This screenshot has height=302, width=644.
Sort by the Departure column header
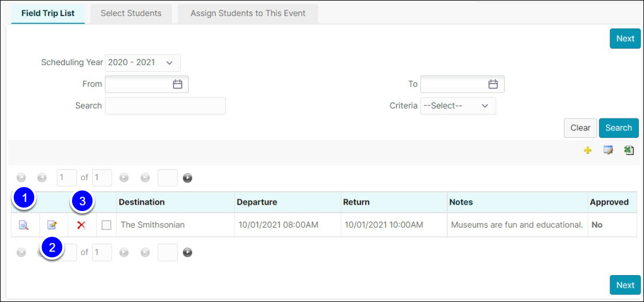(257, 202)
